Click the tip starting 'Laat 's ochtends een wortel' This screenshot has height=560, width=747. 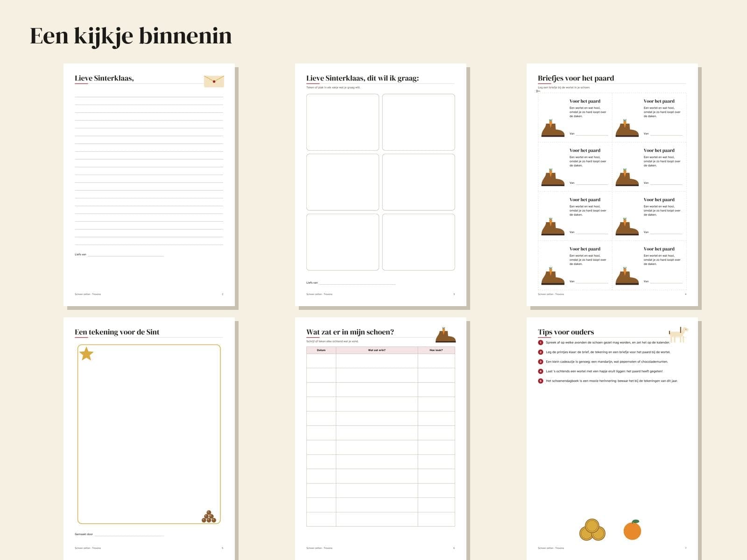click(x=604, y=371)
